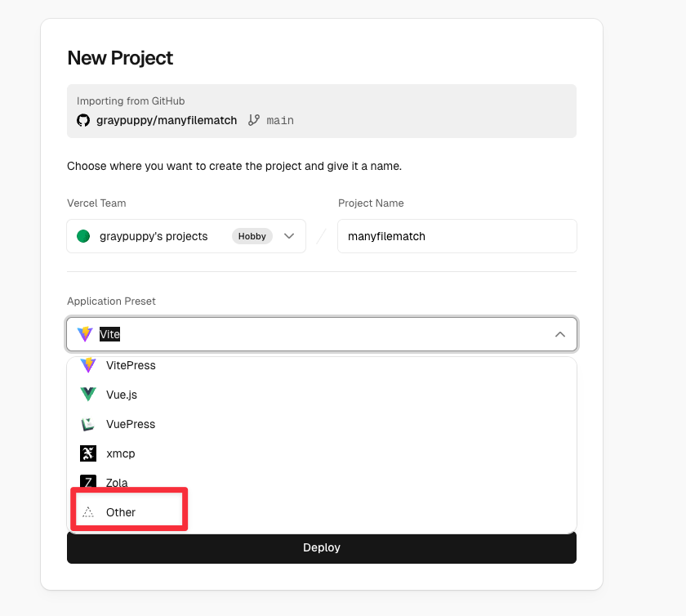Click the green Vue.js logo icon
The height and width of the screenshot is (616, 686).
tap(88, 395)
